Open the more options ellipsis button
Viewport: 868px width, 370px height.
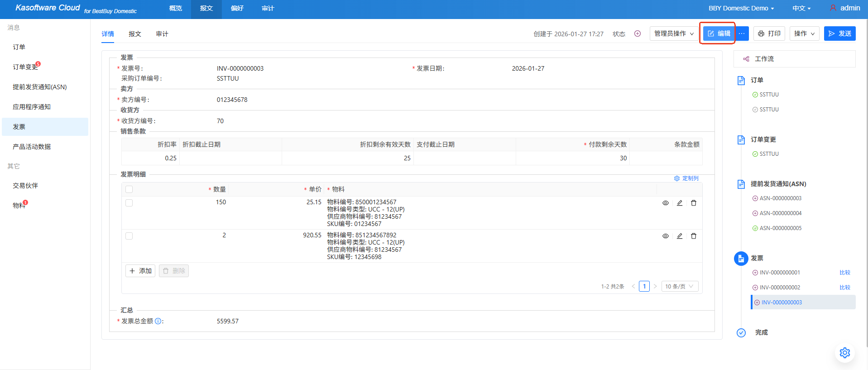[742, 34]
